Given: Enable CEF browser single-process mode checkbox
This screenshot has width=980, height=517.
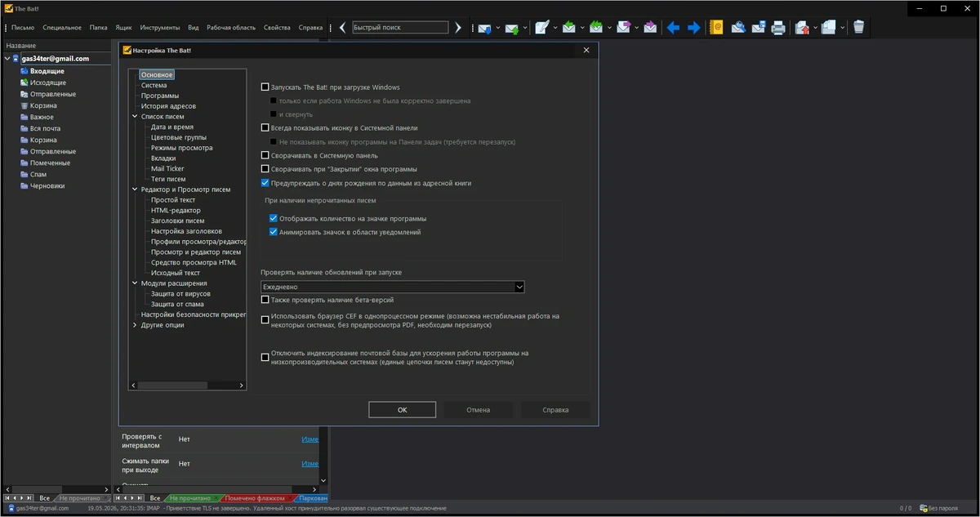Looking at the screenshot, I should coord(265,320).
